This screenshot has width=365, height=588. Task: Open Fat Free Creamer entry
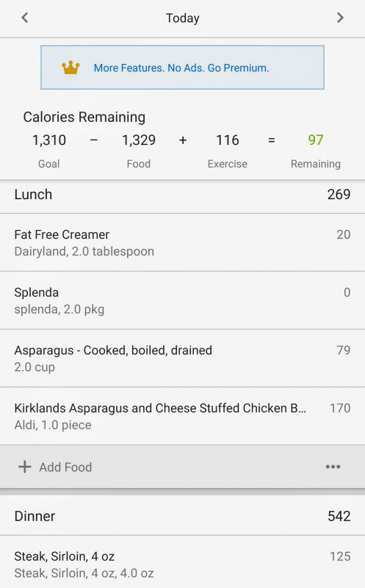[x=182, y=243]
